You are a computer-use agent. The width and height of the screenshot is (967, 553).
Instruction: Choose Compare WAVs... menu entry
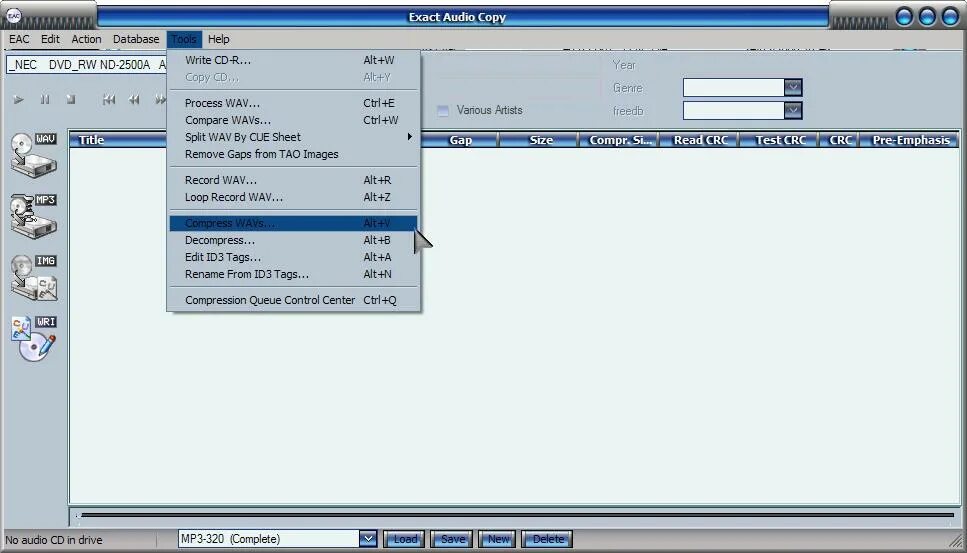tap(293, 120)
